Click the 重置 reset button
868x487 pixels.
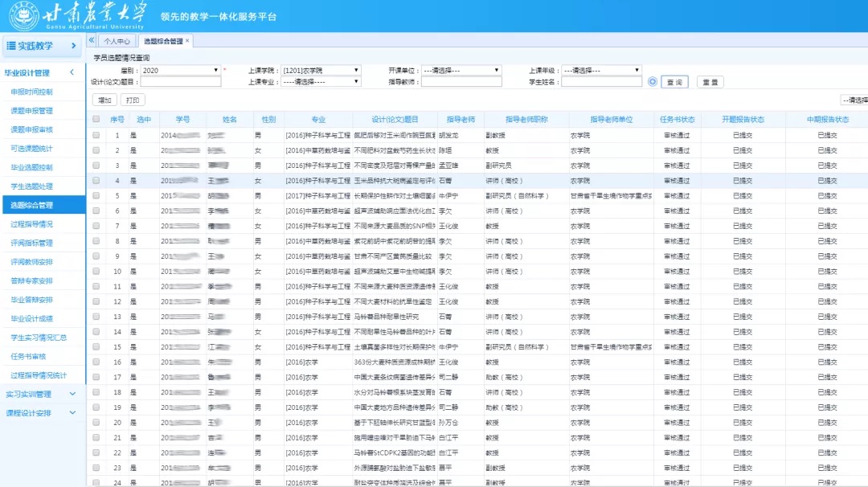(710, 82)
